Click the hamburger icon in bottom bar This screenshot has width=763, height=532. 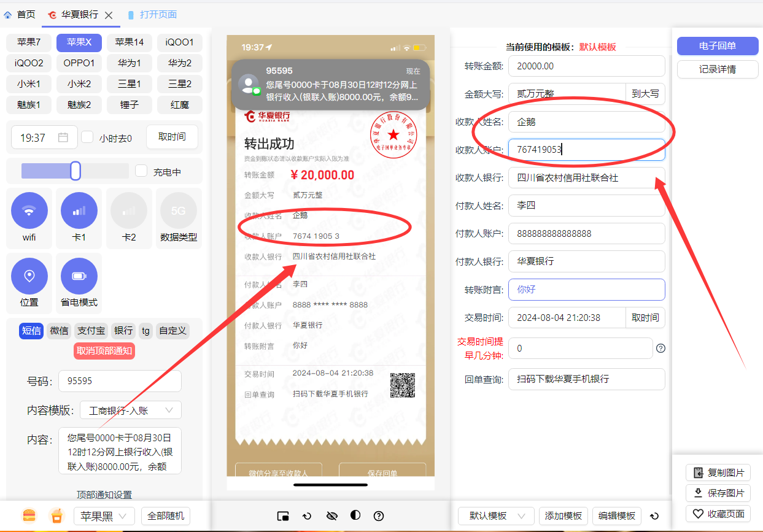point(29,515)
